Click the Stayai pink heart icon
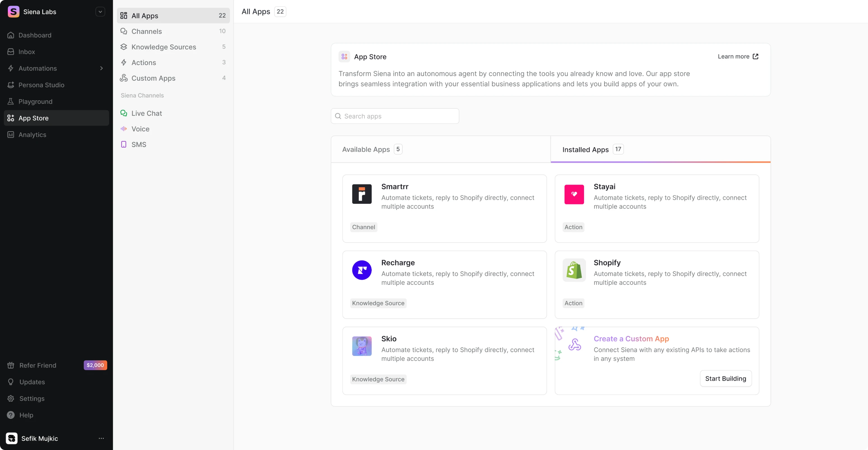 click(x=574, y=194)
